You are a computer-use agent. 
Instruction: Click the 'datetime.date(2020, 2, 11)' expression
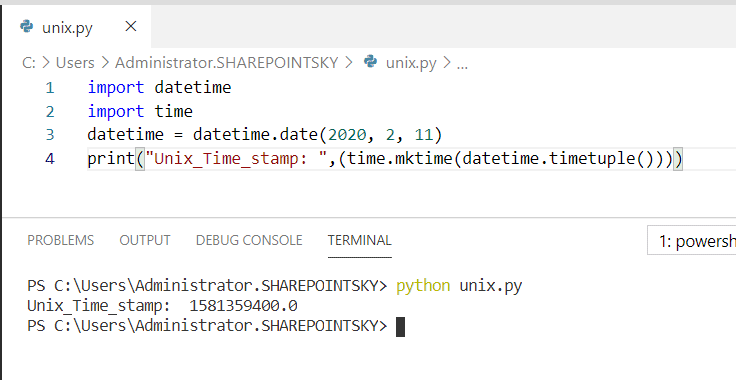tap(317, 135)
